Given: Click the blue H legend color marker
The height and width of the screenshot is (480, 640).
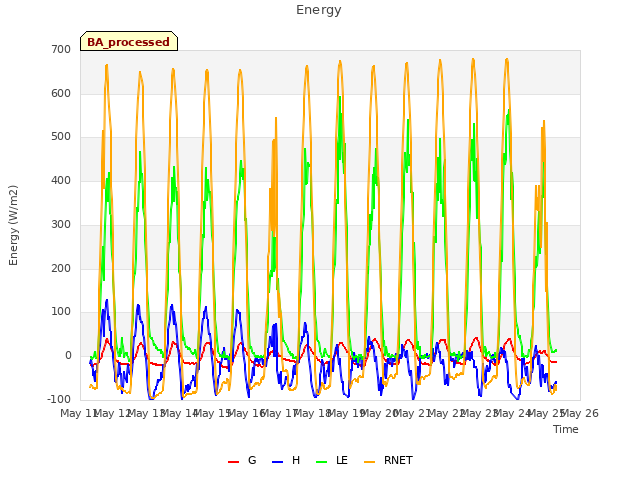Looking at the screenshot, I should tap(277, 462).
